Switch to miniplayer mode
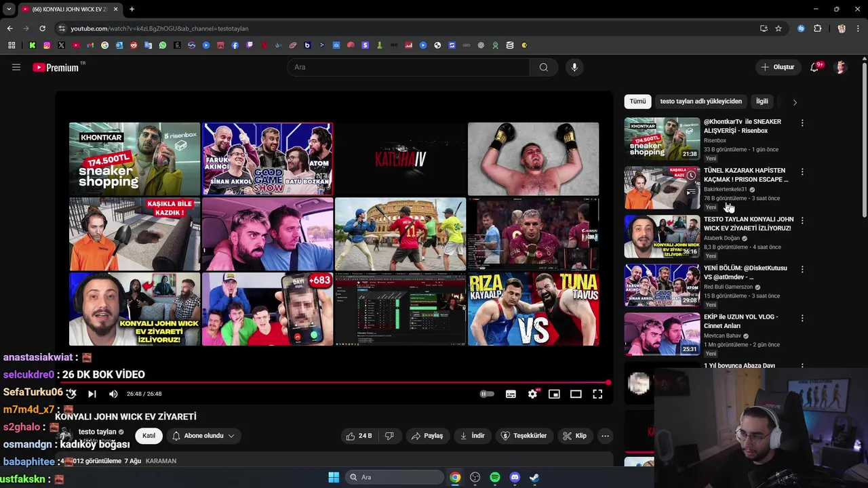Viewport: 868px width, 488px height. (554, 394)
